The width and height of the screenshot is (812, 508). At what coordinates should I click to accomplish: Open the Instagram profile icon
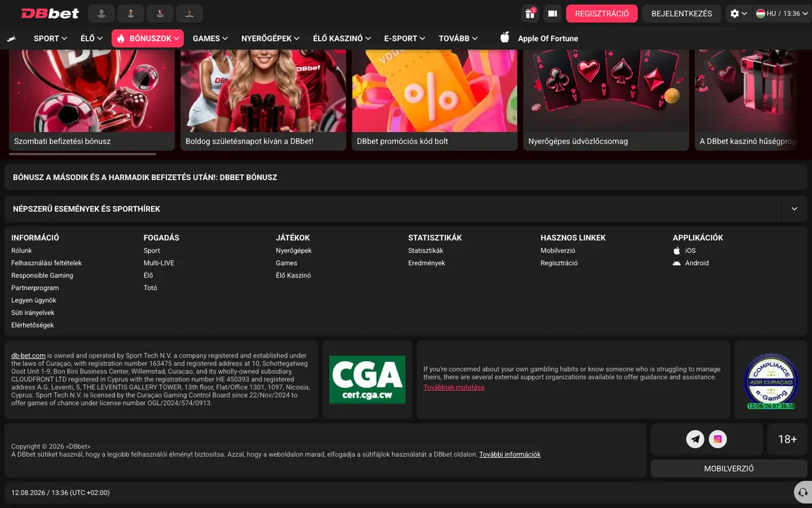point(718,439)
